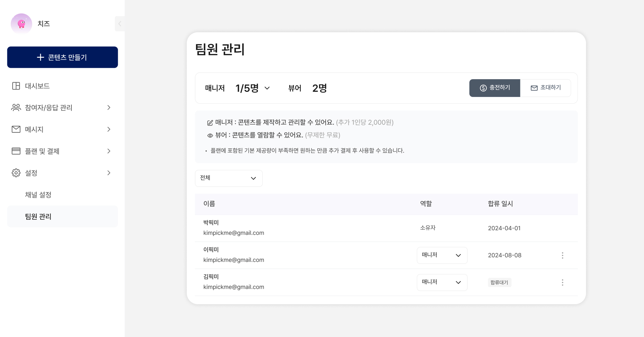
Task: Expand the 매니저 1/5명 count chevron
Action: pyautogui.click(x=267, y=88)
